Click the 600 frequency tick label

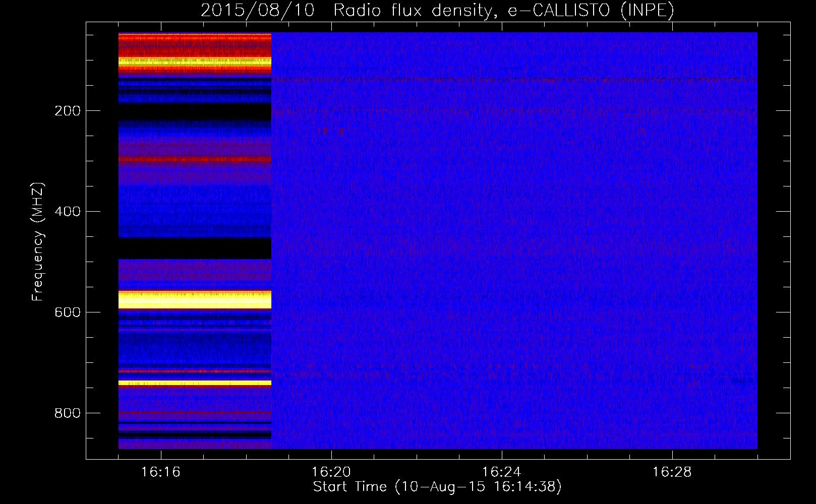pos(68,312)
